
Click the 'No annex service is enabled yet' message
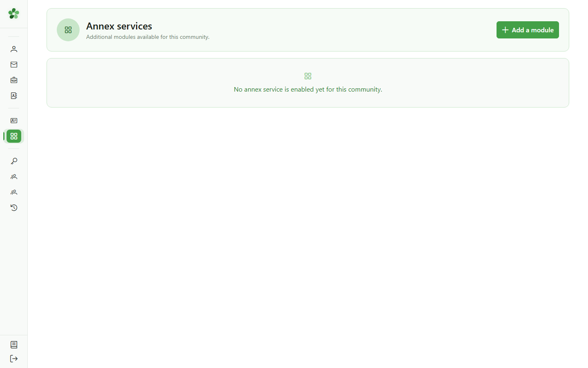[308, 89]
